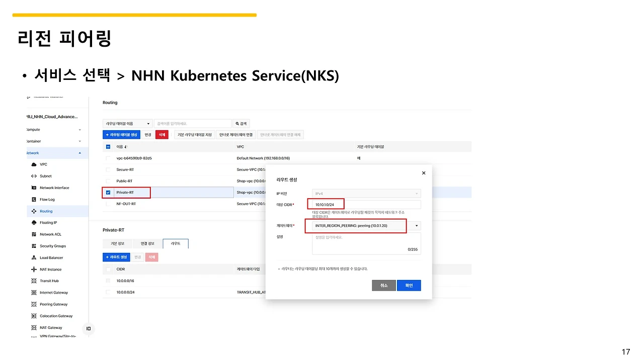Expand the Compute sidebar section
The image size is (644, 362).
pyautogui.click(x=80, y=130)
